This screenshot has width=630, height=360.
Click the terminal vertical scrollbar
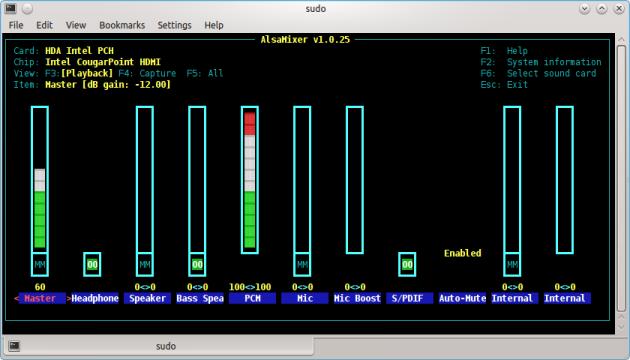621,179
